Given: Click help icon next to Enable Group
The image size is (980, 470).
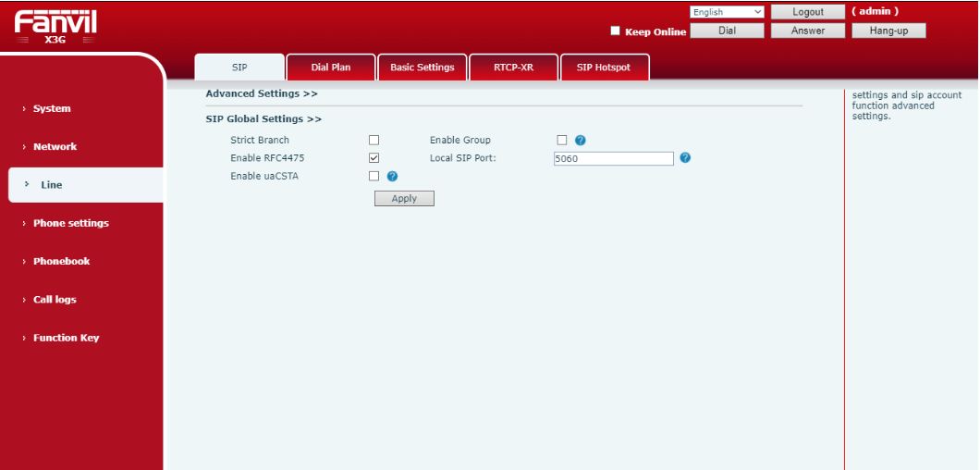Looking at the screenshot, I should 581,141.
